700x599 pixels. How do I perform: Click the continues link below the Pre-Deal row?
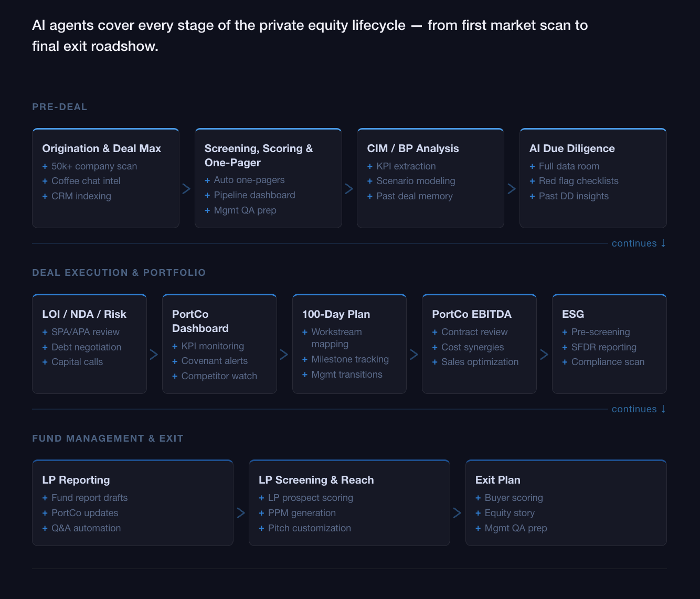[638, 243]
